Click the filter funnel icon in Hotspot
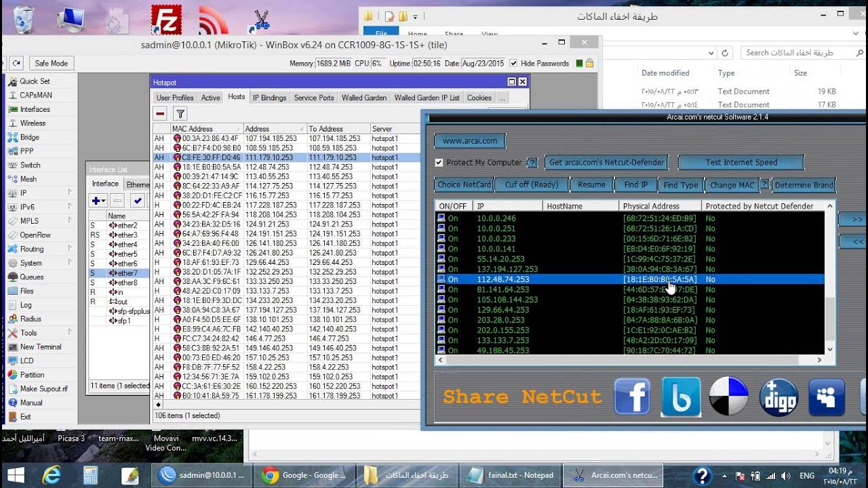This screenshot has height=488, width=868. [180, 114]
